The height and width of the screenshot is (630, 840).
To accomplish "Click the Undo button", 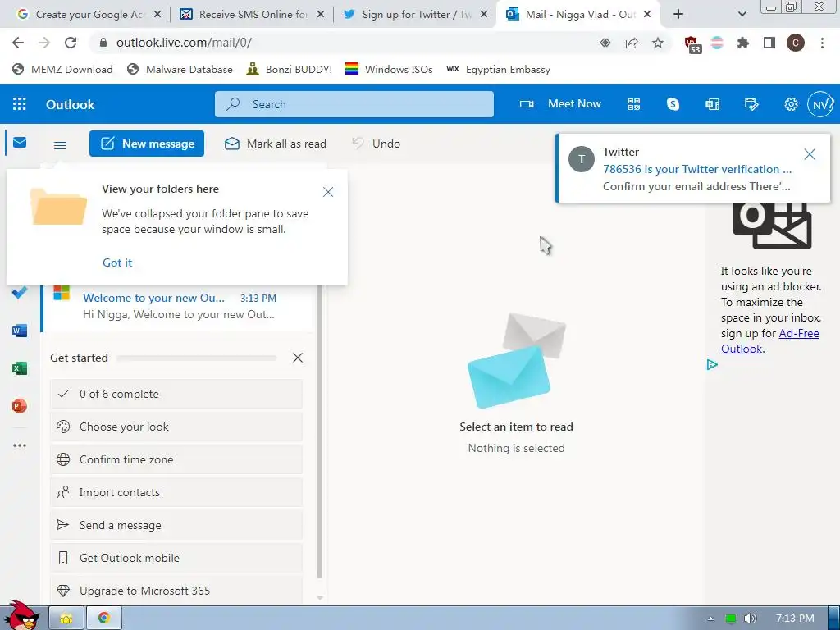I will (x=376, y=144).
